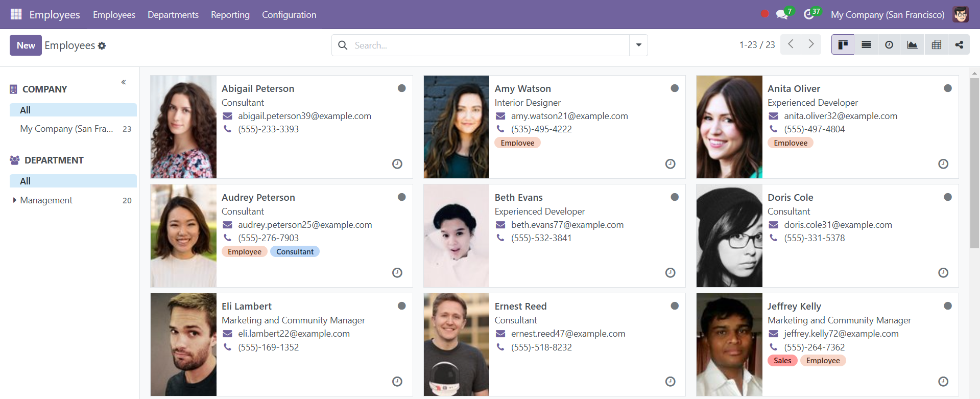Screen dimensions: 980x399
Task: Expand the Management department tree arrow
Action: pyautogui.click(x=14, y=200)
